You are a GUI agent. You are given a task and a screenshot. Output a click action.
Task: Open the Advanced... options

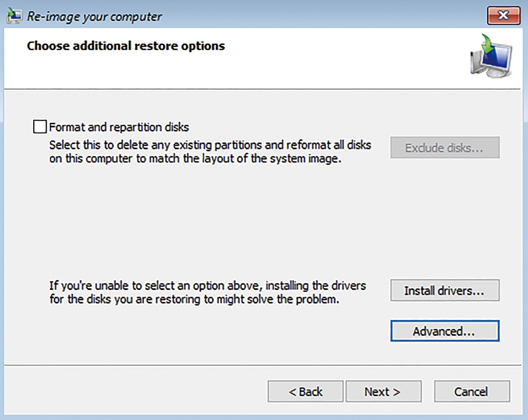445,331
